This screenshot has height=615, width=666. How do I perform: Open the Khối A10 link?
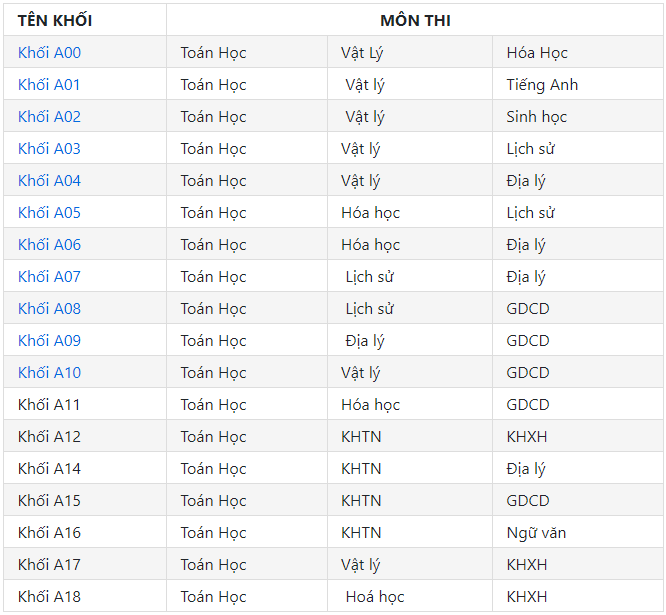point(49,372)
